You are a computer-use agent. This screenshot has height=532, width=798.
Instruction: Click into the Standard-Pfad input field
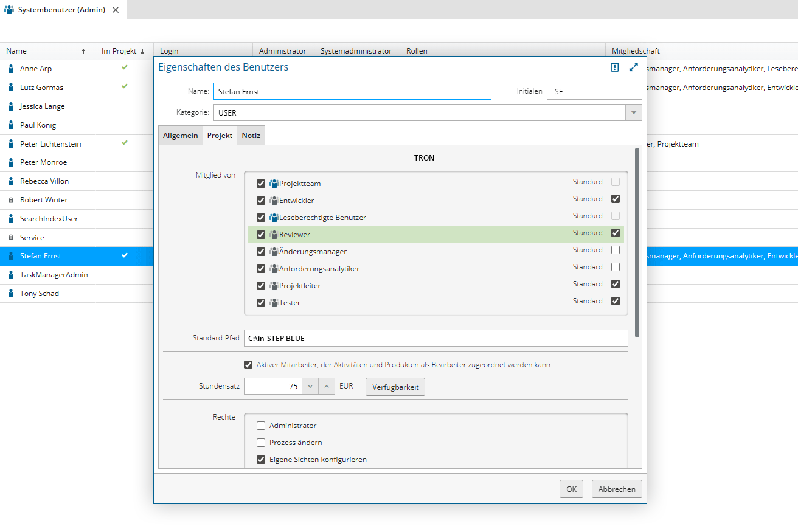(435, 338)
